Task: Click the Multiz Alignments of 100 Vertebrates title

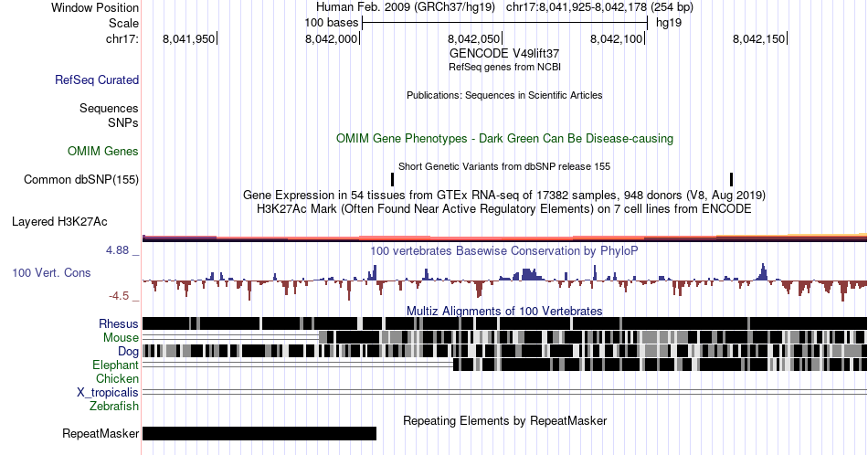Action: (x=504, y=311)
